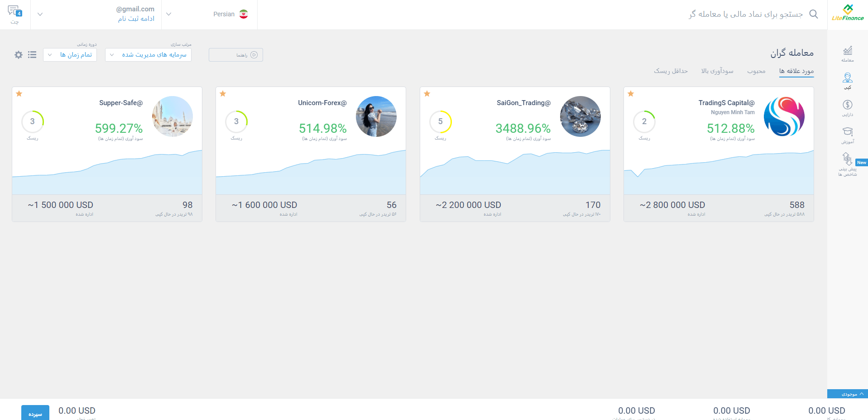
Task: Select the Minimum risk tab
Action: tap(671, 71)
